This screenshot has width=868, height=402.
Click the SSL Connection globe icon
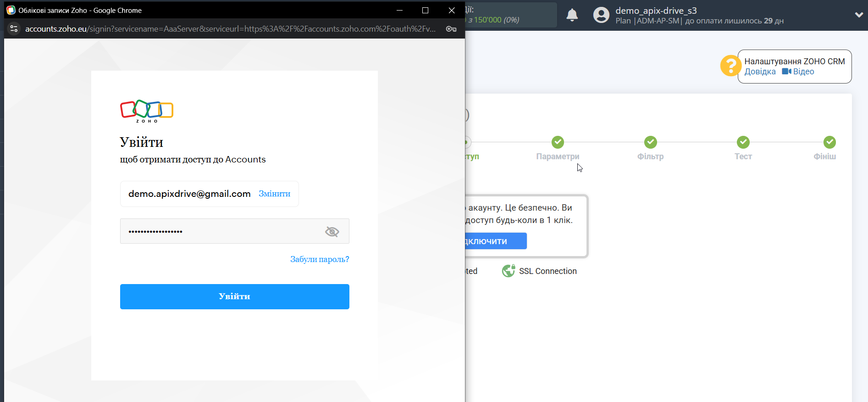point(508,271)
